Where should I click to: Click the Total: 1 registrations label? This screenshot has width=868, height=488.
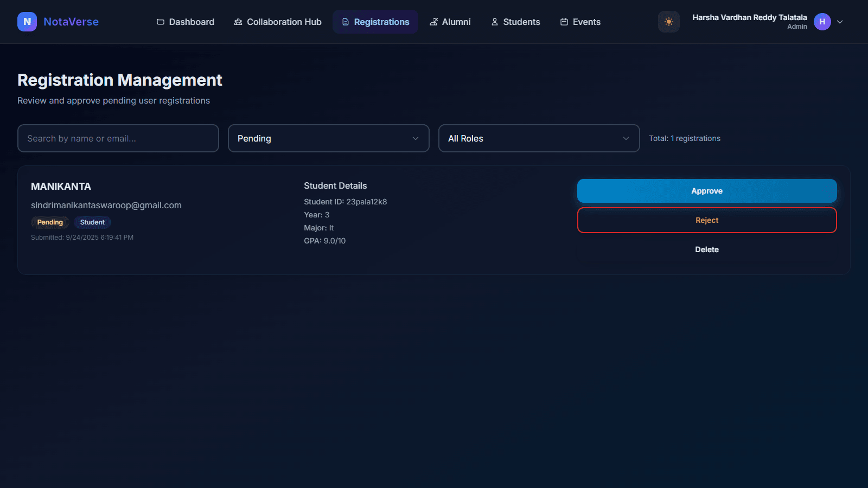[x=685, y=138]
